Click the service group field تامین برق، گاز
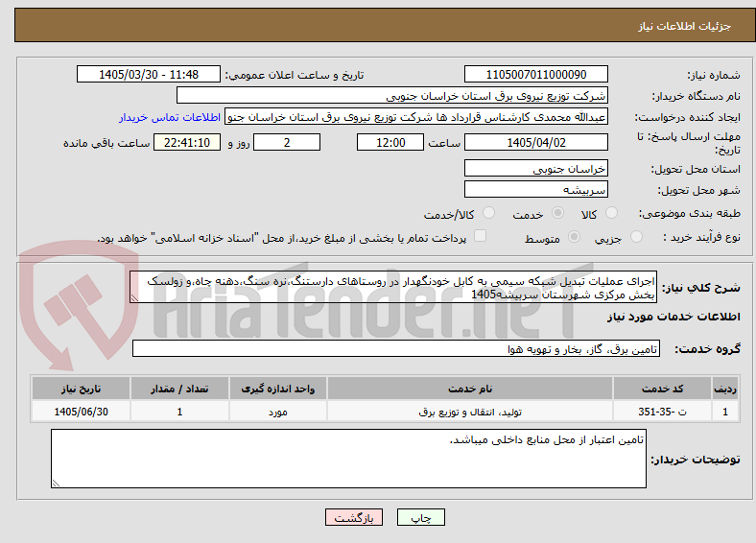 (x=396, y=348)
